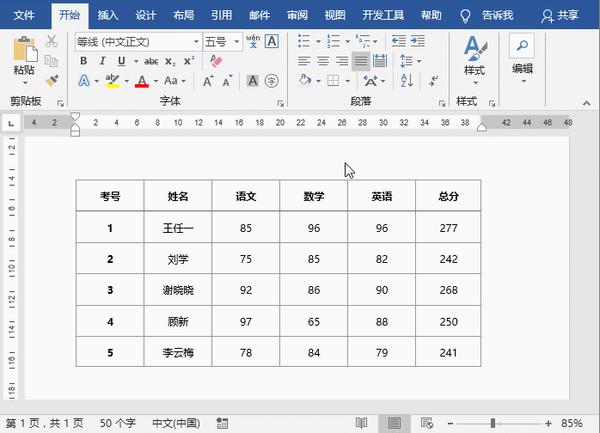Click the Paste clipboard icon
The width and height of the screenshot is (600, 433).
[x=25, y=49]
